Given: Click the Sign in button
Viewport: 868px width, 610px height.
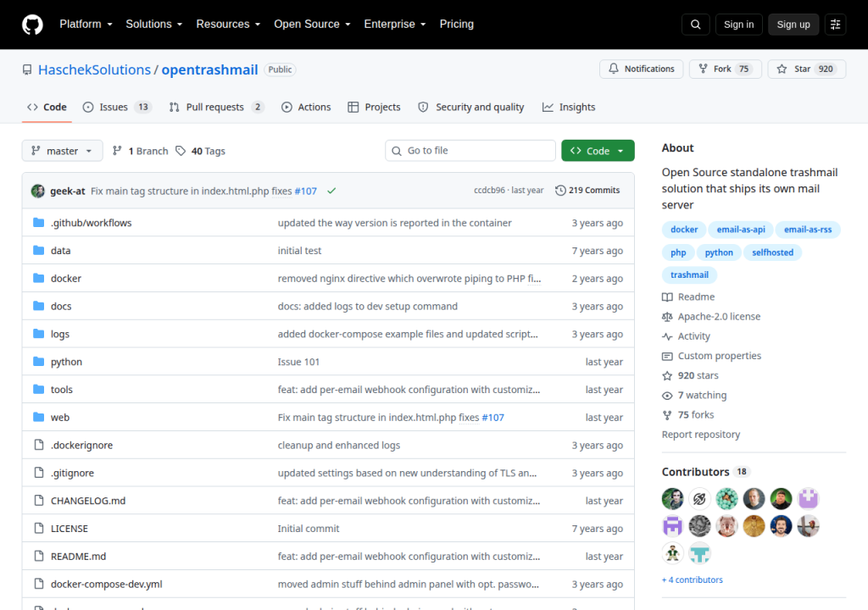Looking at the screenshot, I should click(x=738, y=25).
